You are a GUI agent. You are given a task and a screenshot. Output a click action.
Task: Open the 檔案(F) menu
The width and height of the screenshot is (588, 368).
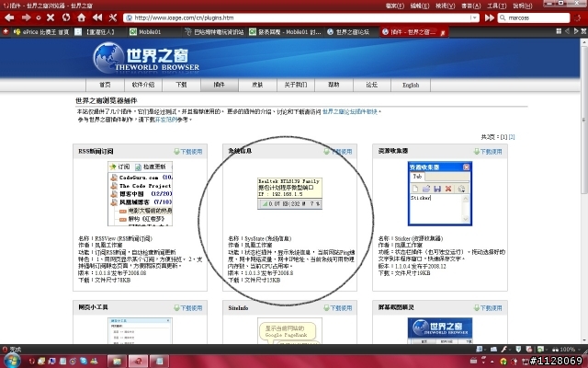click(395, 6)
